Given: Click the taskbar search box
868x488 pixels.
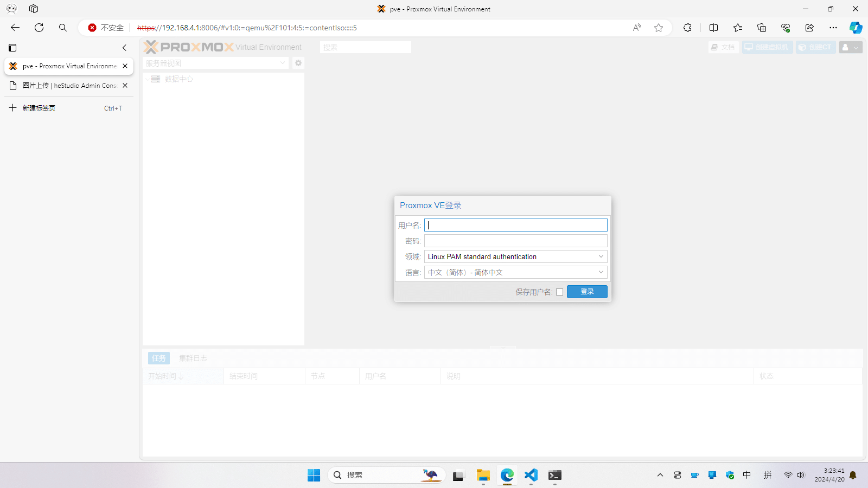Looking at the screenshot, I should tap(386, 476).
